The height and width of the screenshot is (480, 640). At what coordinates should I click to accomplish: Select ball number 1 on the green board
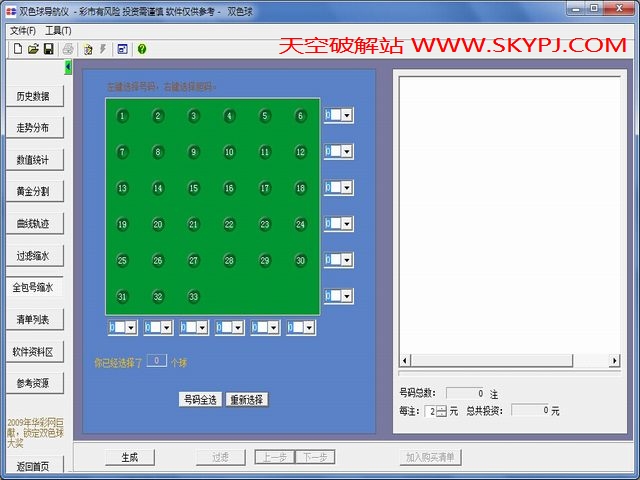[122, 116]
